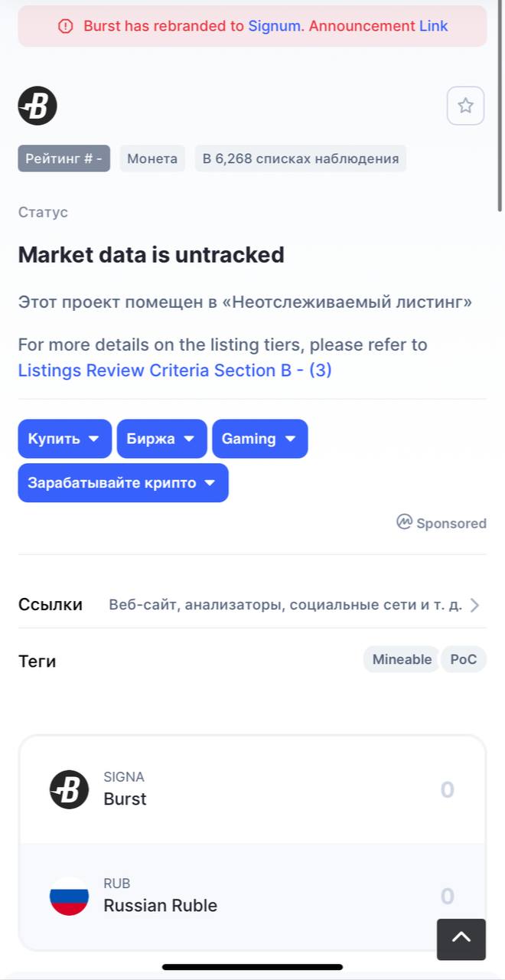The height and width of the screenshot is (980, 505).
Task: Follow the Signum link in banner
Action: click(274, 26)
